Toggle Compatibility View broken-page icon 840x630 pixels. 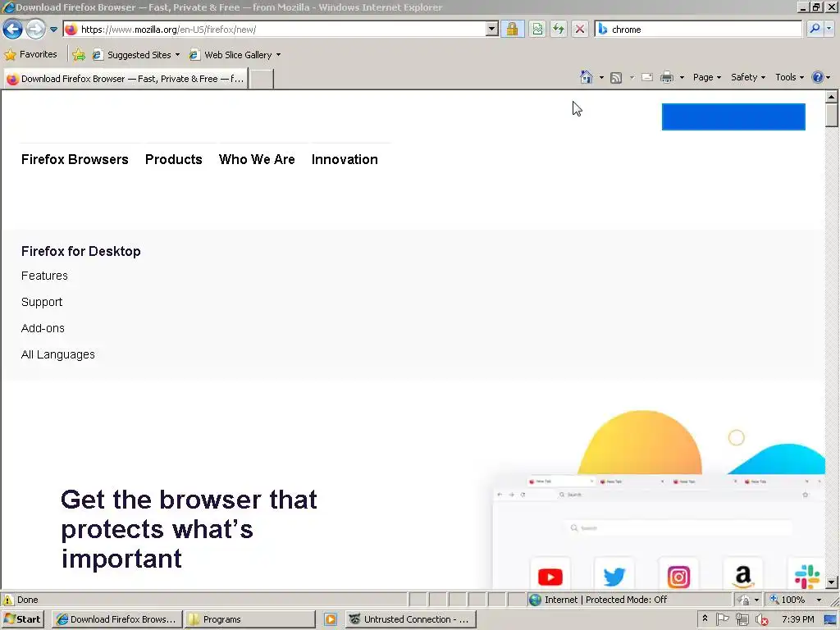tap(536, 29)
